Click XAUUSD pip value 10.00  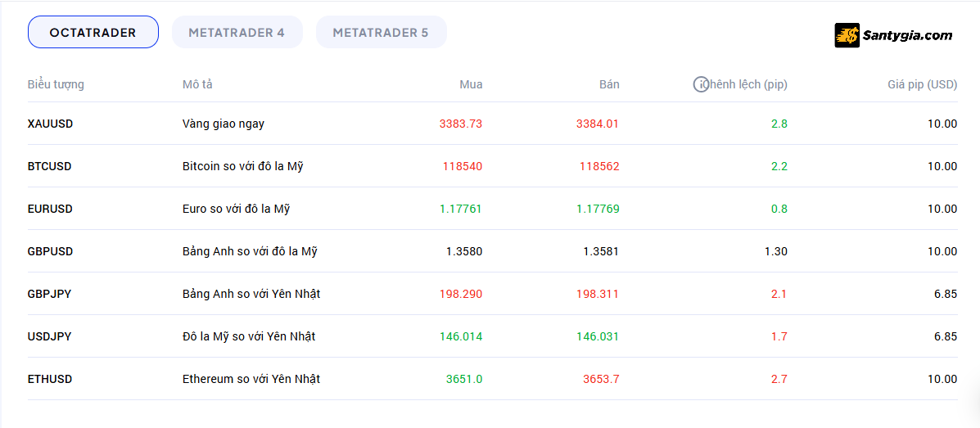pos(942,124)
